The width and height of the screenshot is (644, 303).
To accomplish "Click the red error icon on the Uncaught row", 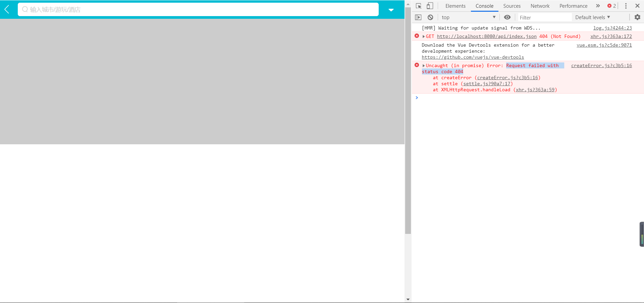I will pyautogui.click(x=417, y=65).
